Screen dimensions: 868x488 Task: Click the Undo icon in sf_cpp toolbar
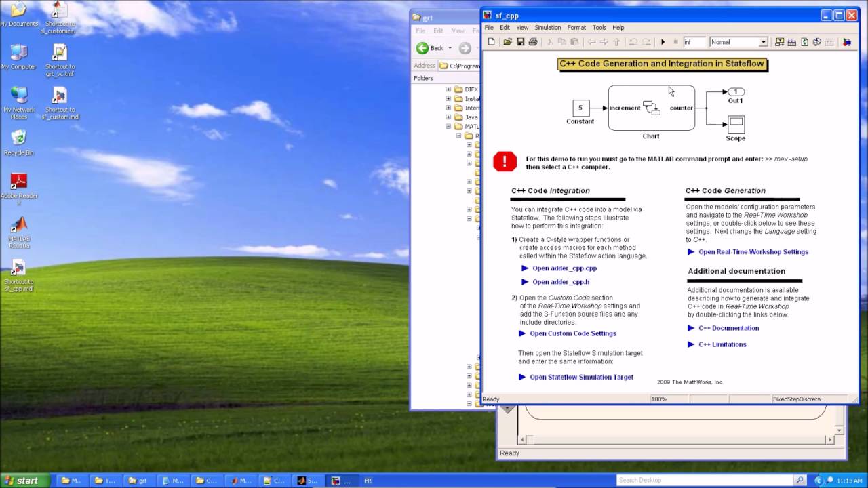[633, 42]
